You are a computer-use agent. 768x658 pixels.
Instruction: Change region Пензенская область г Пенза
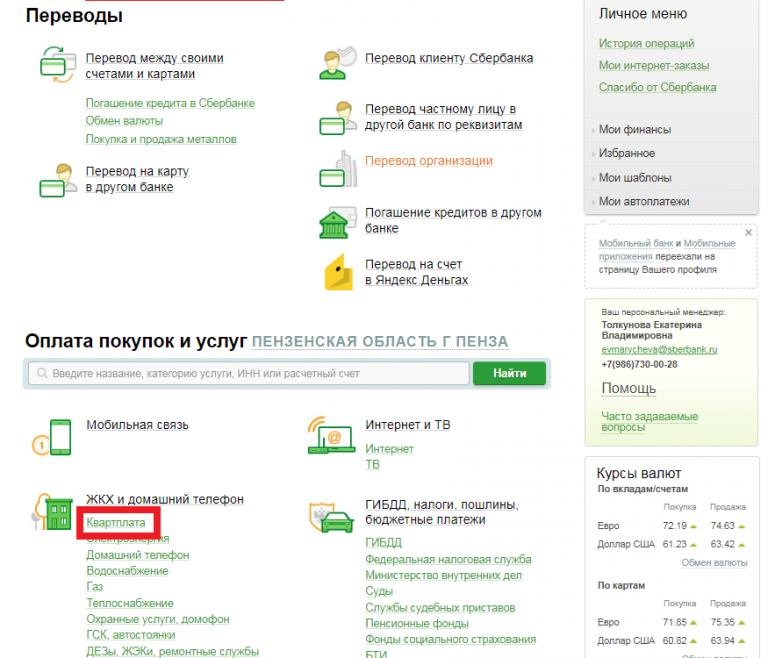coord(380,342)
